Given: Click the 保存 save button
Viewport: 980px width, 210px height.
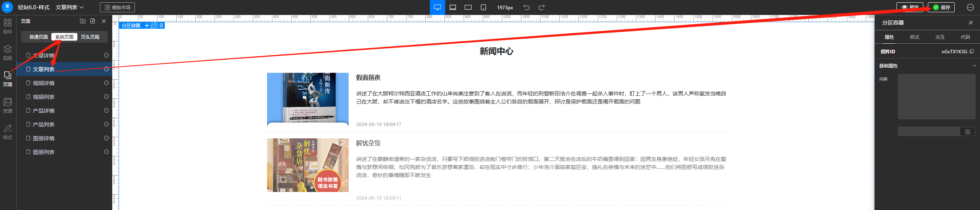Looking at the screenshot, I should tap(941, 7).
